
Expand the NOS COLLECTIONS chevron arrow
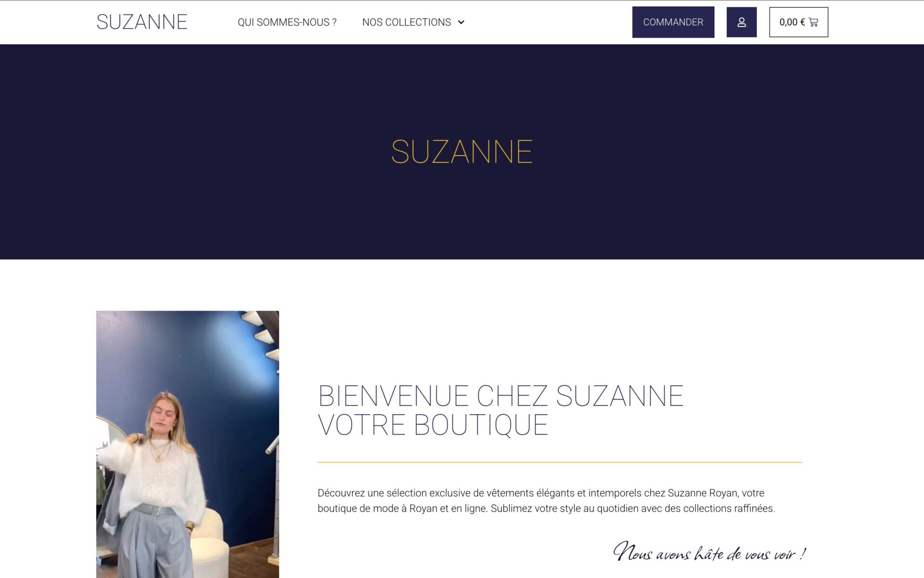pos(461,22)
